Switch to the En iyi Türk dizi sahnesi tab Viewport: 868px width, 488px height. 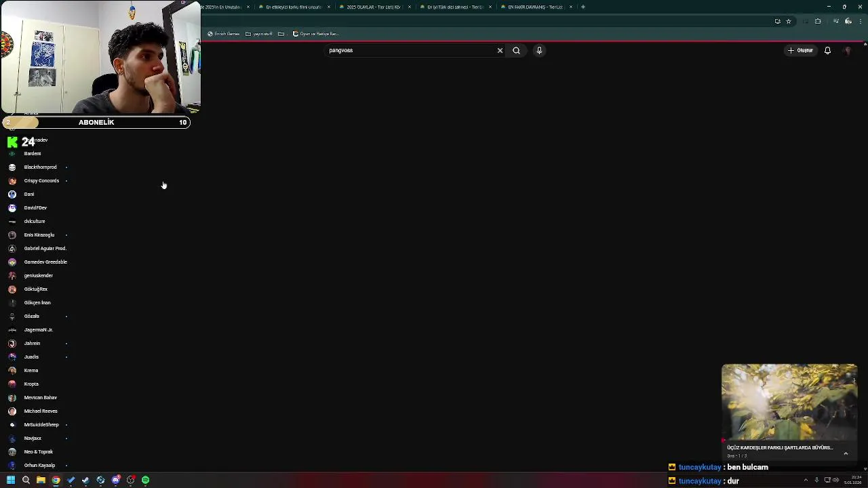click(455, 7)
